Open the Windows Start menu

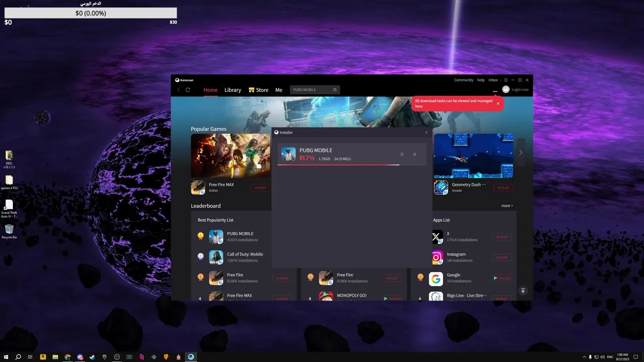tap(6, 357)
